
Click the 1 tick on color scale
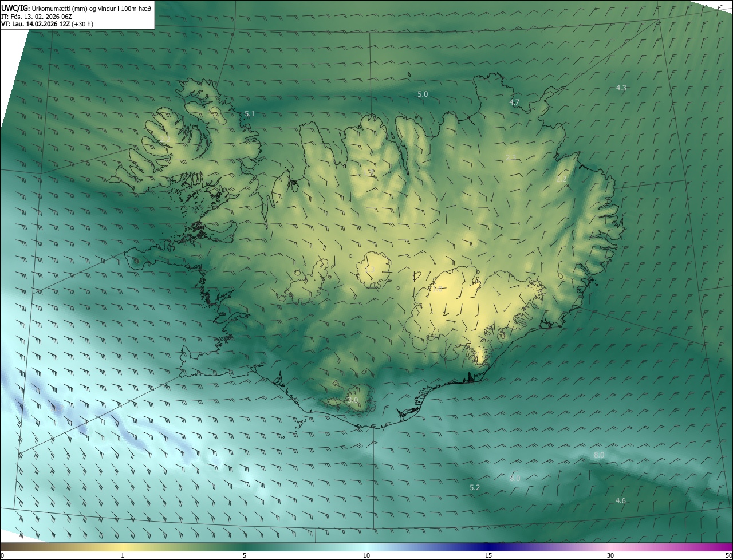123,555
